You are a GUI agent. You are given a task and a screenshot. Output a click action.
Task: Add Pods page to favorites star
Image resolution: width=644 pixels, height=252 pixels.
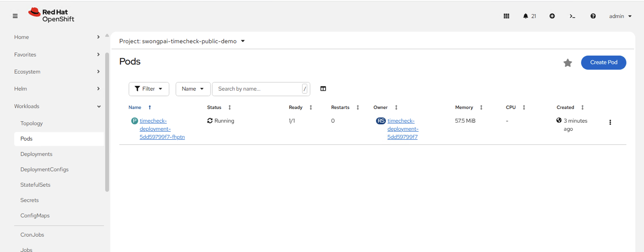(x=568, y=63)
